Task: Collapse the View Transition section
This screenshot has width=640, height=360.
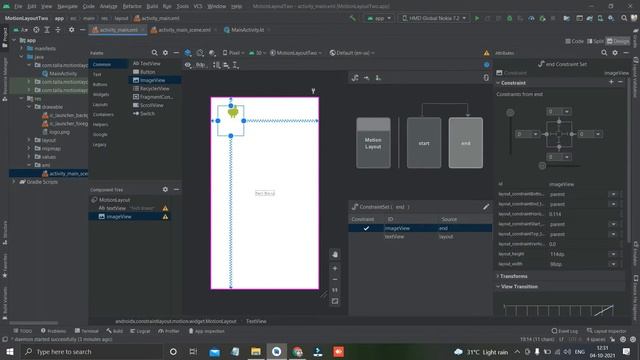Action: 498,287
